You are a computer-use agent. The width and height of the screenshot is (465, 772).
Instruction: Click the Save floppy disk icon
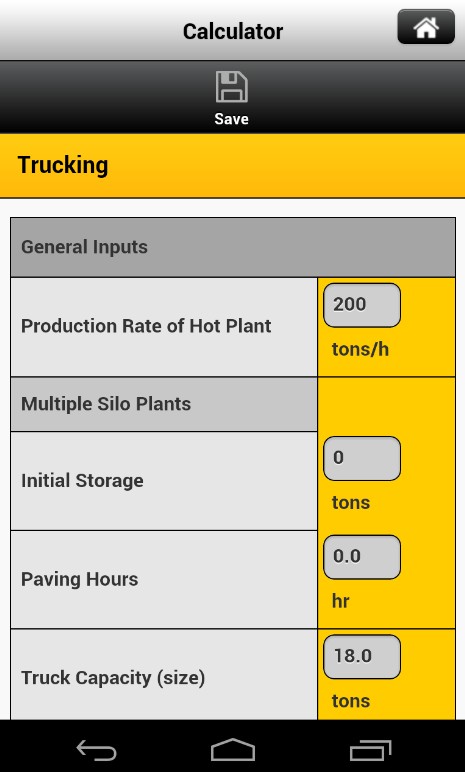(x=232, y=87)
